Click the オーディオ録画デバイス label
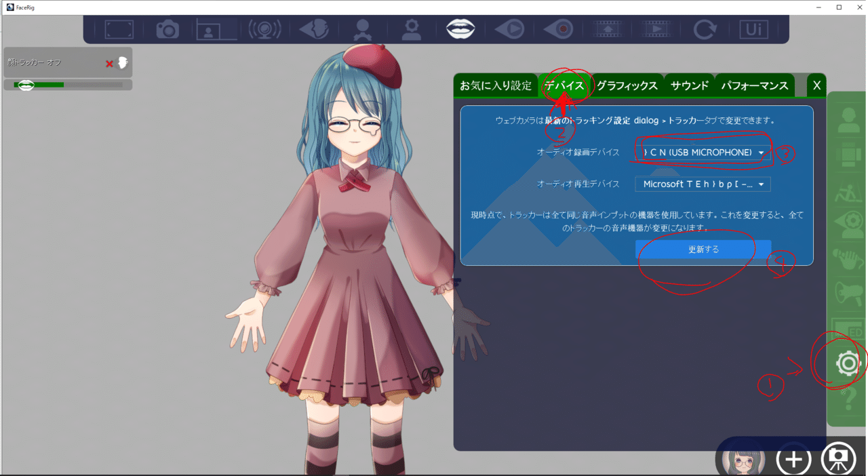 coord(578,153)
